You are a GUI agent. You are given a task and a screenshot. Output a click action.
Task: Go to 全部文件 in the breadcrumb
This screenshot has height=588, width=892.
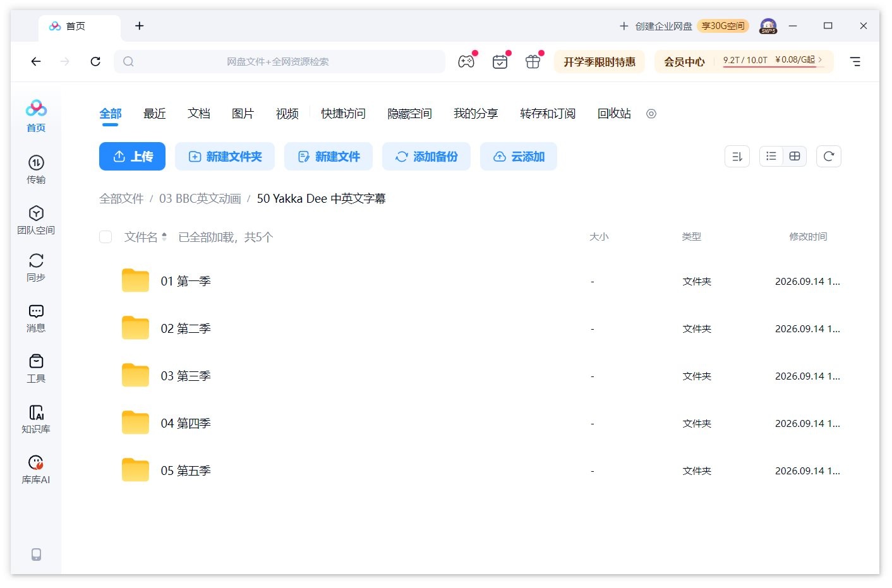[x=121, y=198]
